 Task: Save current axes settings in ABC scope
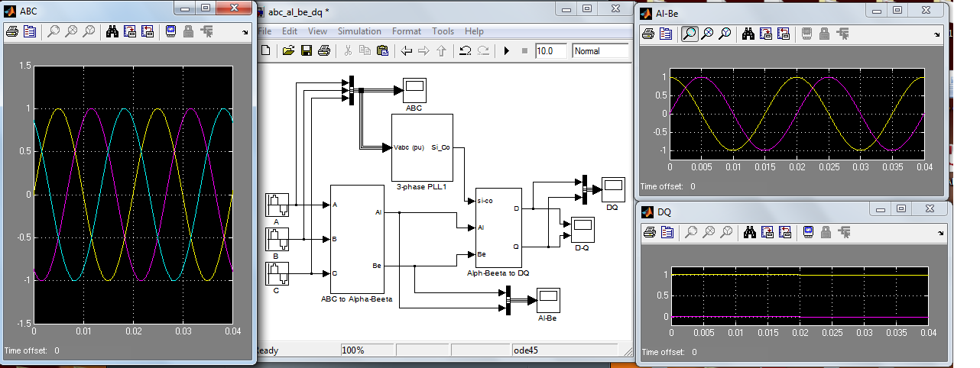click(x=129, y=32)
